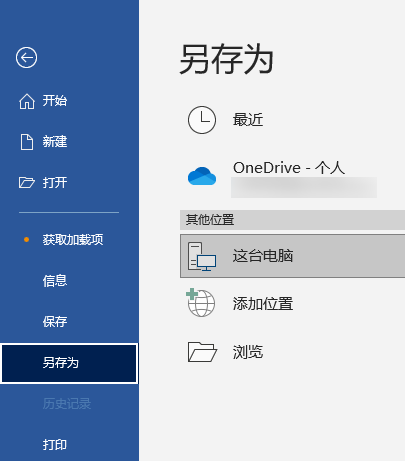Click the clock icon for 最近
This screenshot has height=461, width=405.
(x=202, y=120)
